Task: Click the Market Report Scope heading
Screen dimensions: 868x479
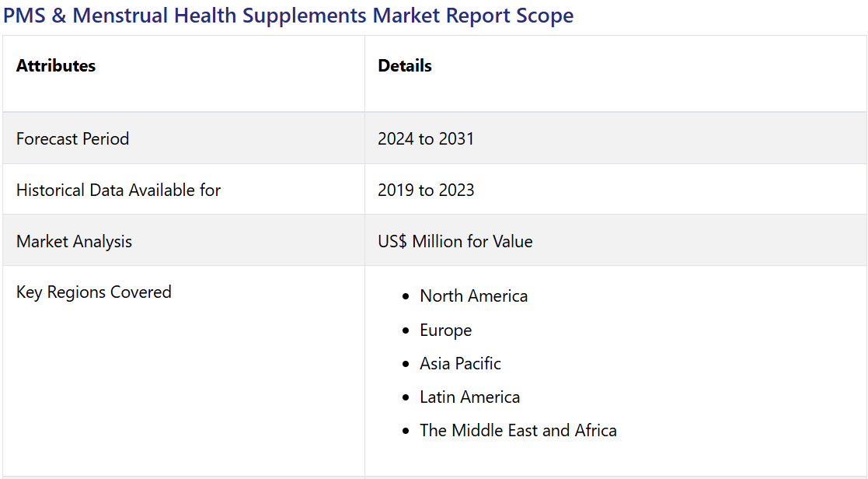Action: 288,16
